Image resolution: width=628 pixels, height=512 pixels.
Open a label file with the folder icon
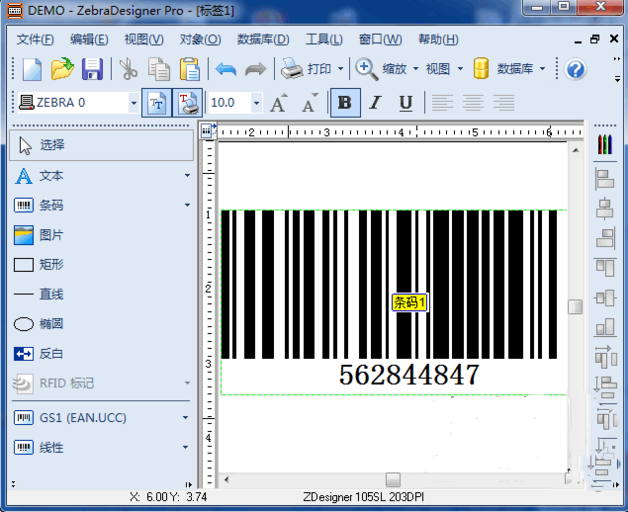pos(62,69)
